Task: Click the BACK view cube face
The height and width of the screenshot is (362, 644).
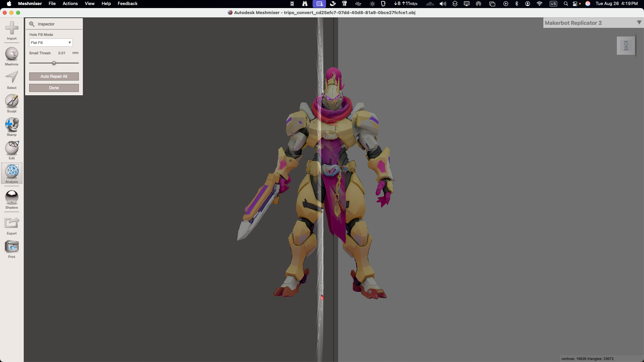Action: click(626, 45)
